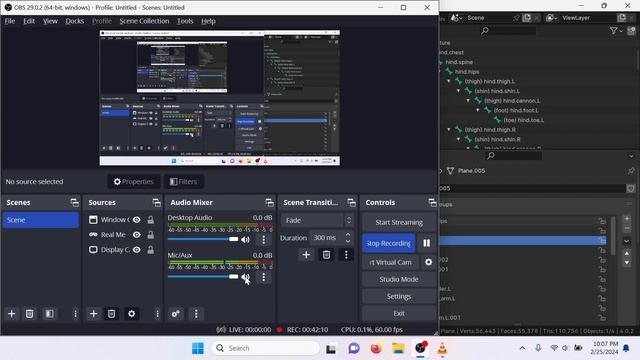
Task: Enable Studio Mode
Action: tap(399, 279)
